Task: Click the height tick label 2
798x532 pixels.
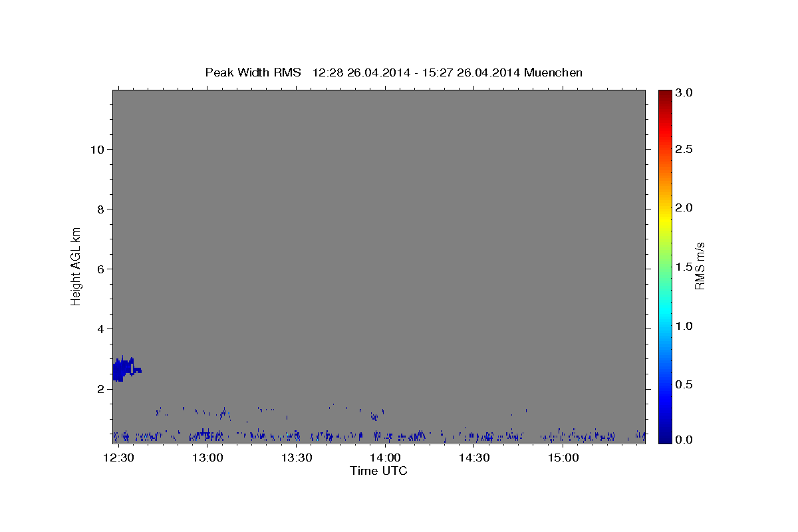Action: [99, 389]
